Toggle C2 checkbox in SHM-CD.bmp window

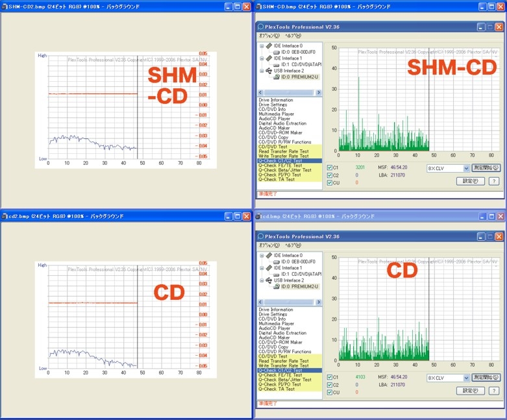330,175
